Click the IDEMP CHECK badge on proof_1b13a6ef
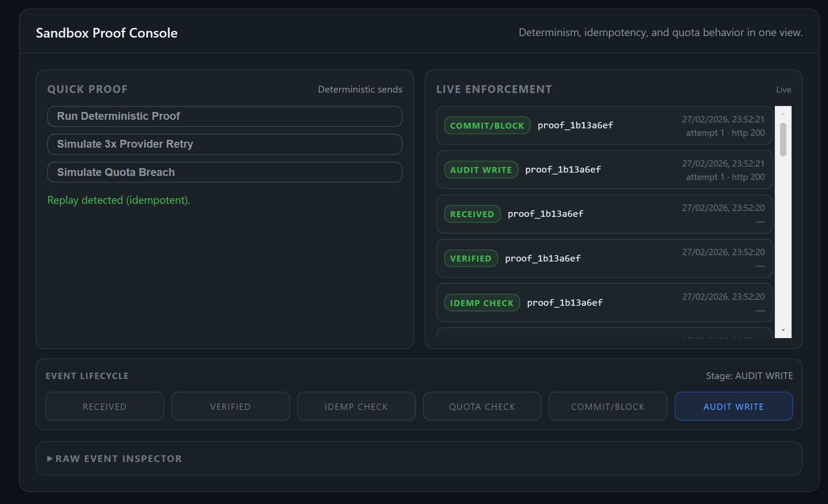828x504 pixels. tap(481, 302)
